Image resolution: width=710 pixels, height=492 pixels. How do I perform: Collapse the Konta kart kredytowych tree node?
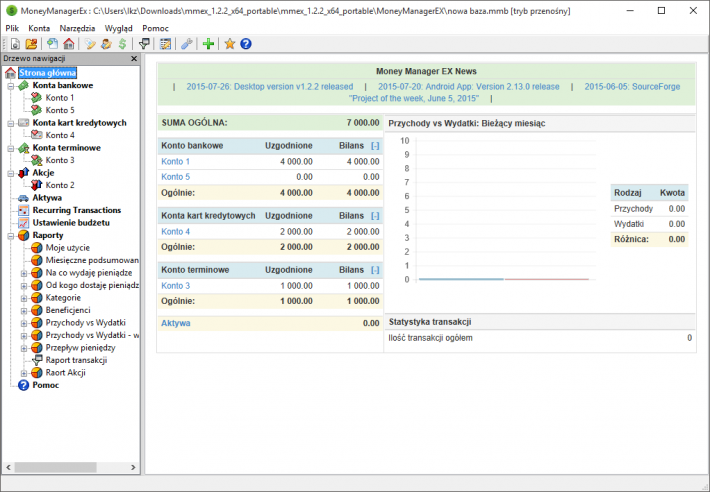pos(10,123)
